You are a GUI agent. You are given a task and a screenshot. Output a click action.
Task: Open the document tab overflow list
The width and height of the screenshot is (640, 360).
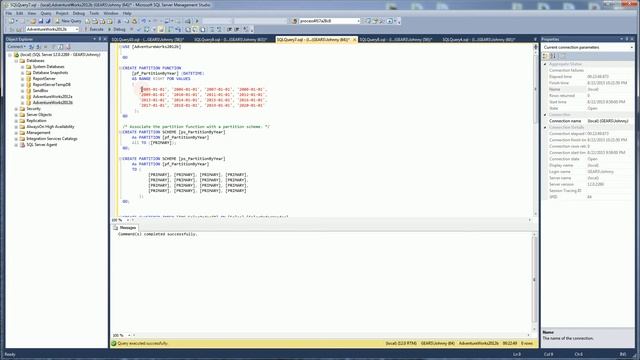pos(535,40)
